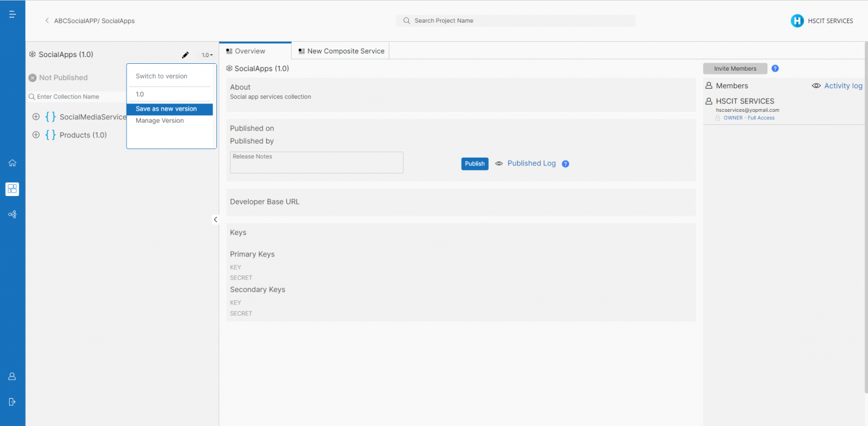Click the Not Published status indicator
868x426 pixels.
tap(60, 77)
